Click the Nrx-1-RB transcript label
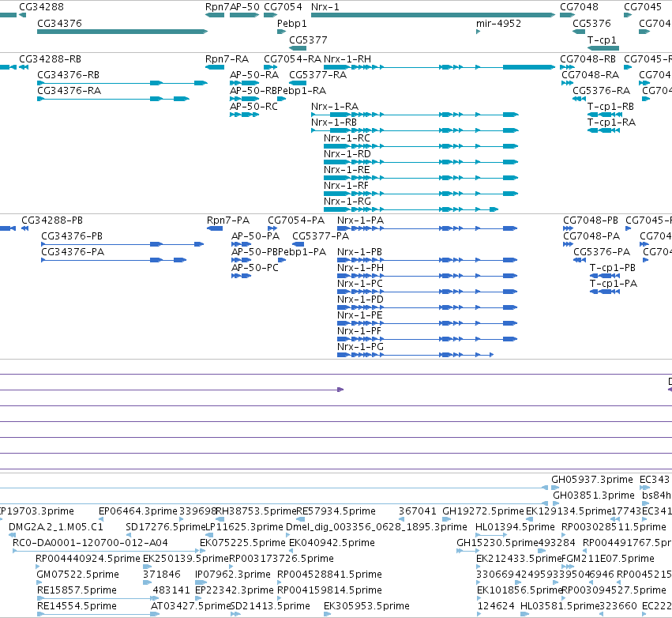 [x=334, y=122]
